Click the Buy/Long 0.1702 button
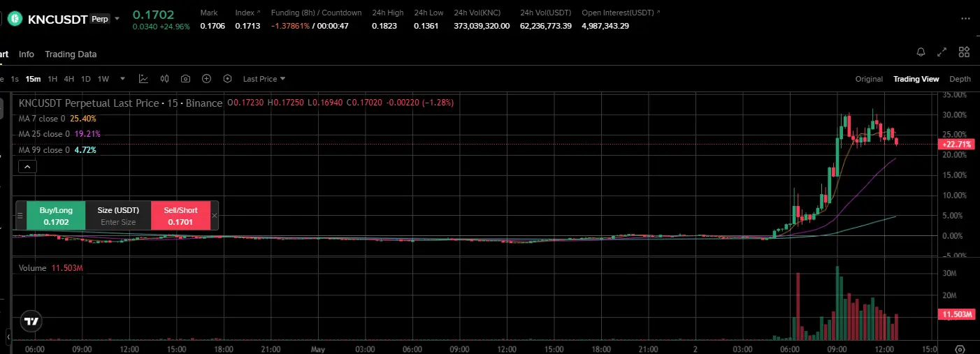This screenshot has width=980, height=354. 56,215
